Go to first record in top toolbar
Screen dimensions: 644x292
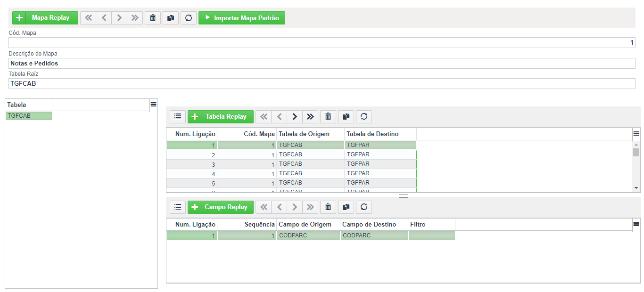point(88,18)
